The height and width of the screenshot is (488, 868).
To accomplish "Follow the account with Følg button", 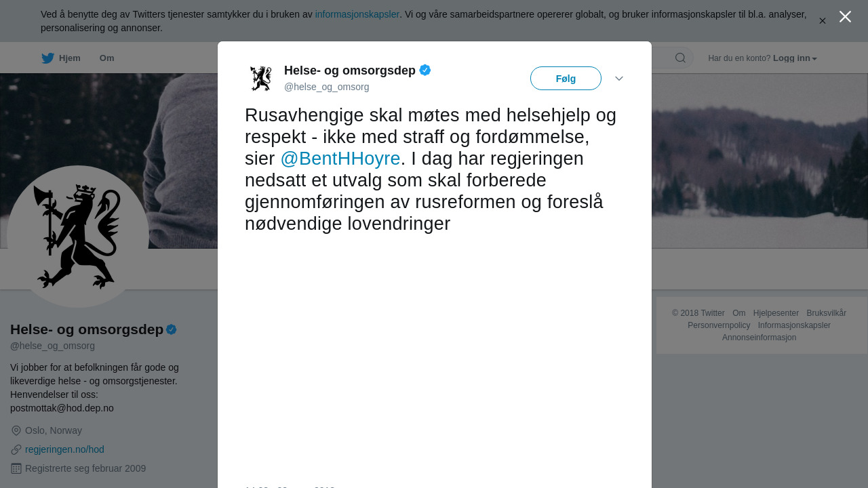I will coord(566,79).
